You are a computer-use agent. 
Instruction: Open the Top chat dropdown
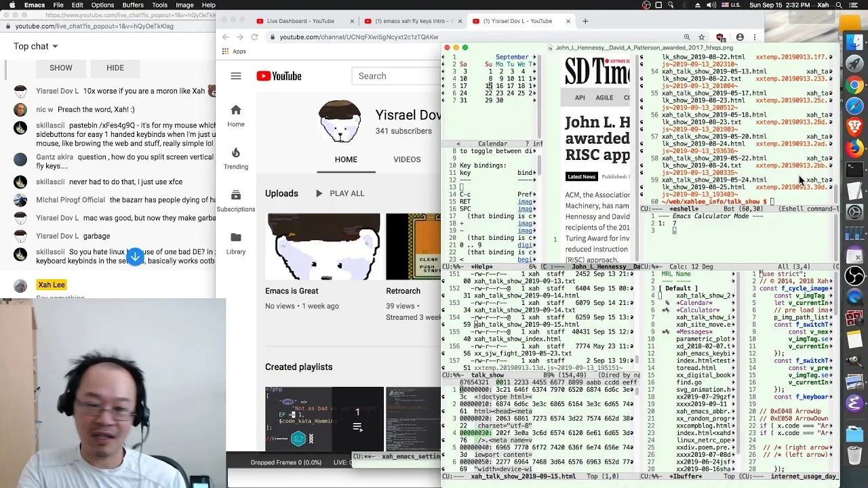click(36, 46)
